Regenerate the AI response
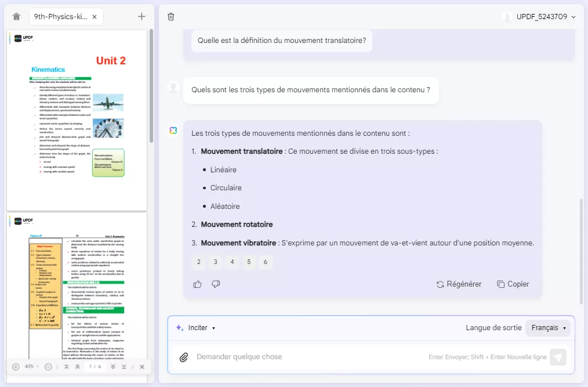The width and height of the screenshot is (588, 387). coord(460,284)
